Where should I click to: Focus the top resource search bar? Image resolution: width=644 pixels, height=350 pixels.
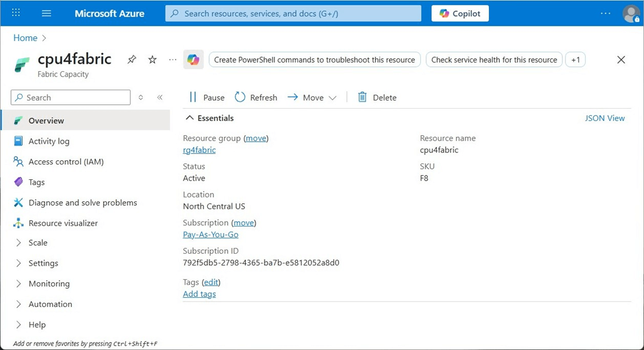(293, 14)
